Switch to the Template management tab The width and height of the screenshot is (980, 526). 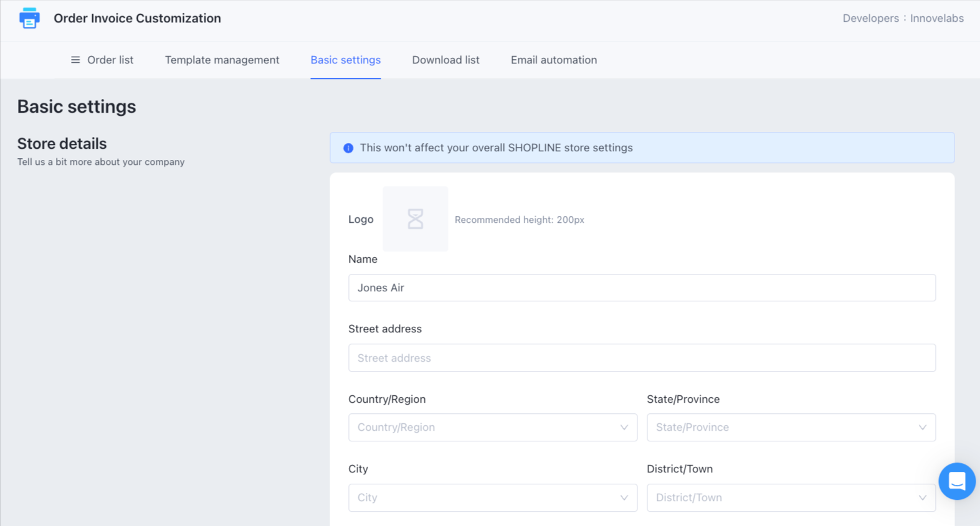(222, 60)
